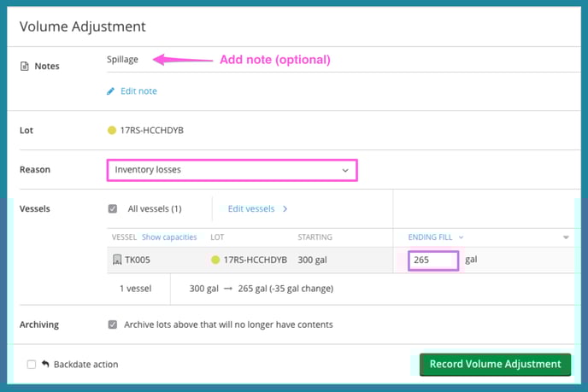Toggle the All vessels (1) checkbox
The height and width of the screenshot is (392, 588).
coord(113,208)
